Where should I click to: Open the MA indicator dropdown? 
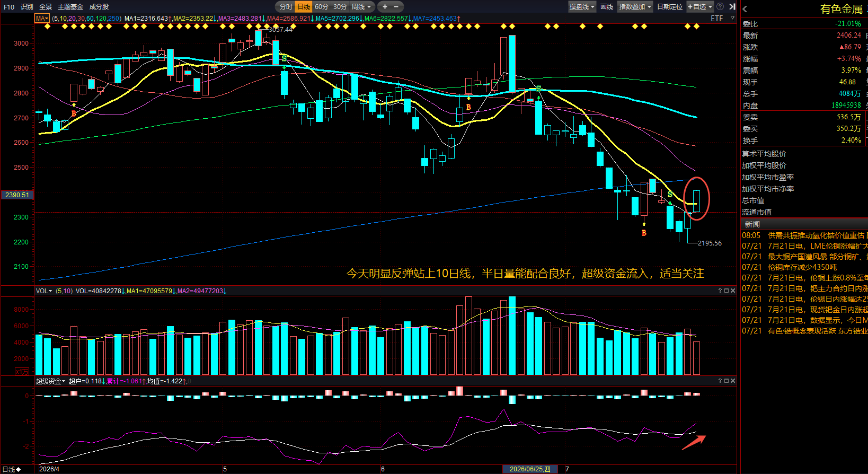click(42, 19)
